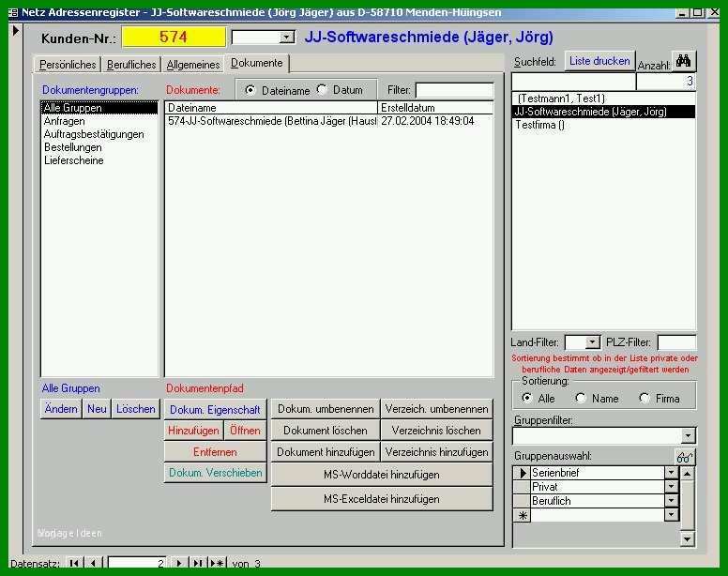Viewport: 728px width, 576px height.
Task: Click Verzeichnis hinzufügen button
Action: [436, 452]
